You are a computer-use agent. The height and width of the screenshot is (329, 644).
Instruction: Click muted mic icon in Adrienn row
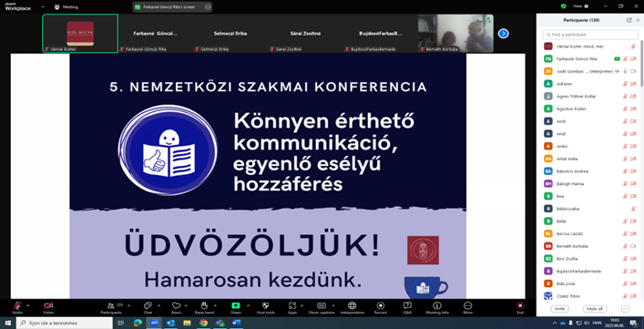pos(626,84)
